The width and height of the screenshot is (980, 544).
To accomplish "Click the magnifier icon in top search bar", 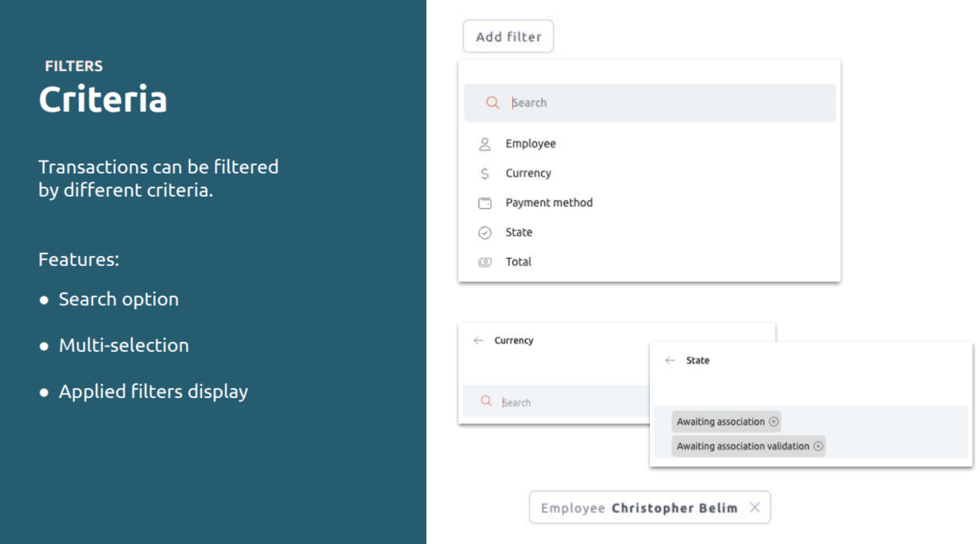I will coord(492,102).
